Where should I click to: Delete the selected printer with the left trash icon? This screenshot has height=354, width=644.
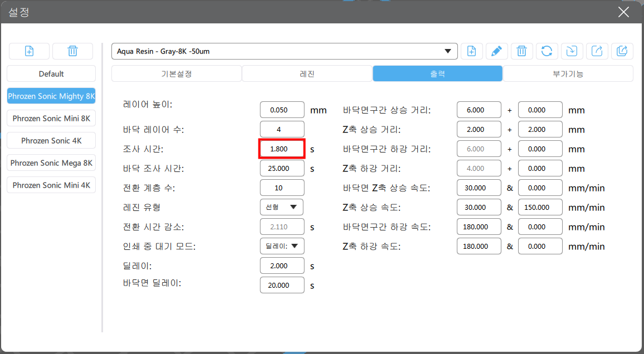[x=72, y=51]
